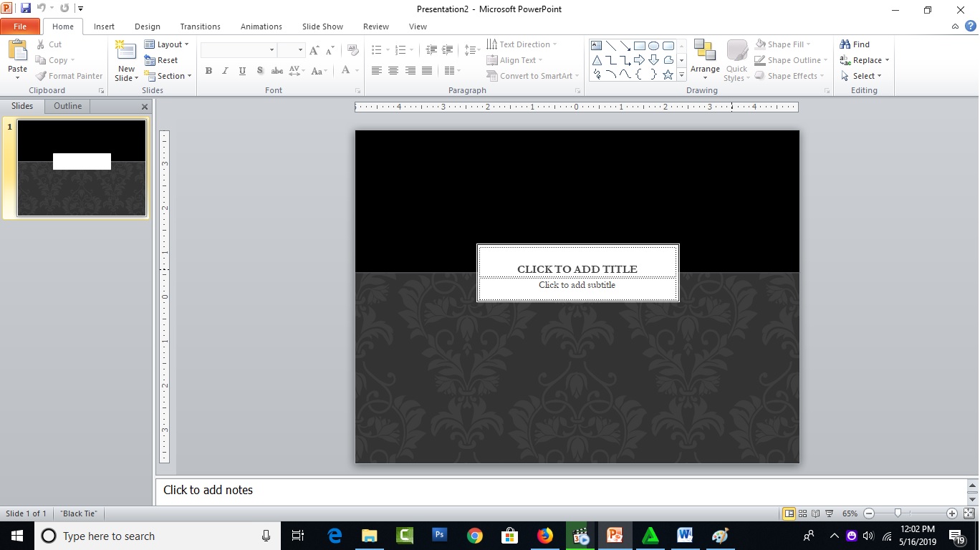This screenshot has height=550, width=980.
Task: Switch to Slide Sorter view
Action: pos(802,513)
